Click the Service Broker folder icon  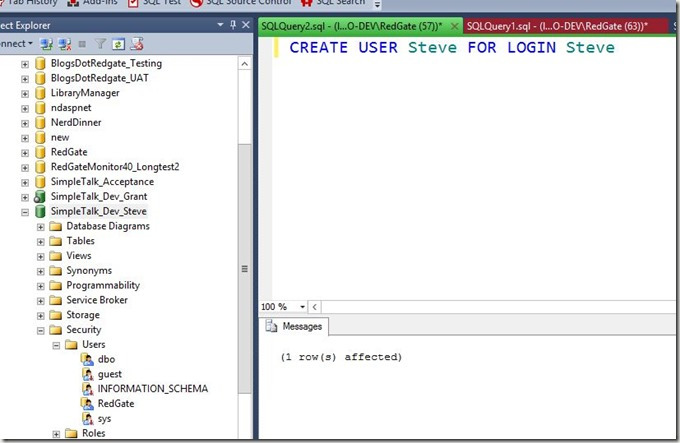(56, 300)
